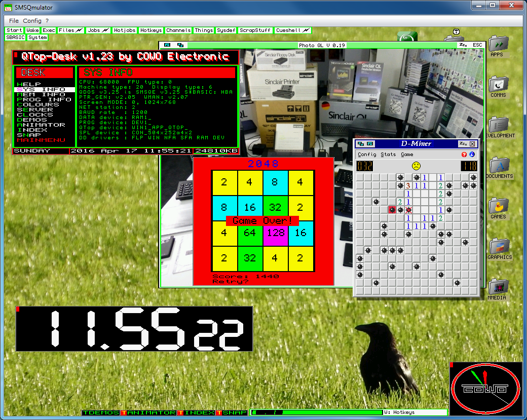Open the DEVELOPMENT desktop folder
The width and height of the screenshot is (527, 420).
(500, 127)
